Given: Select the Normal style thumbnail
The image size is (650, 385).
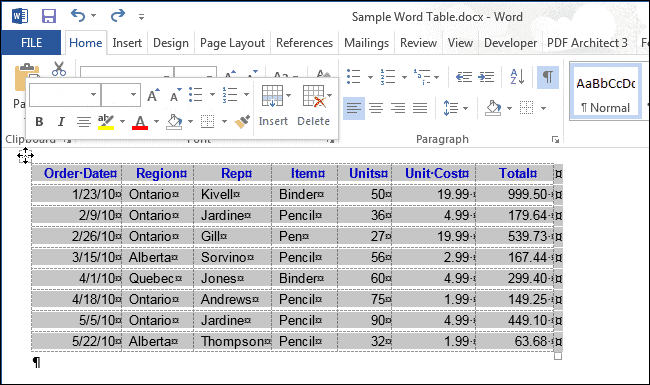Looking at the screenshot, I should [606, 92].
